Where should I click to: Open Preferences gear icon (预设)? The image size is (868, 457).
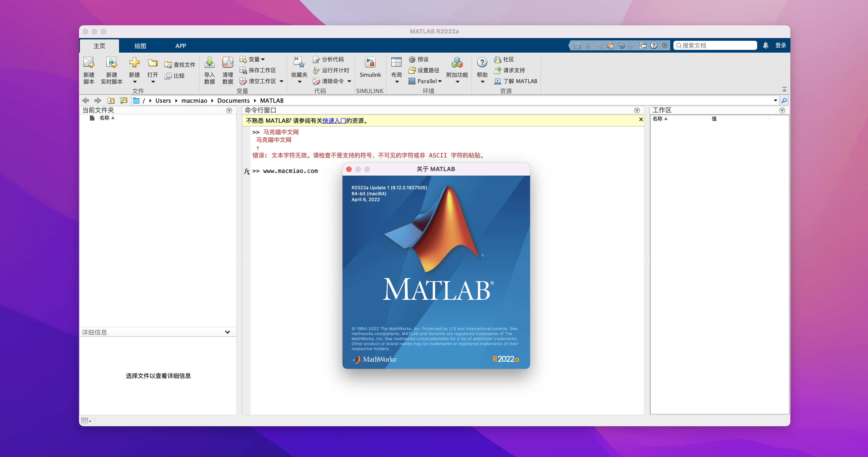pyautogui.click(x=412, y=59)
